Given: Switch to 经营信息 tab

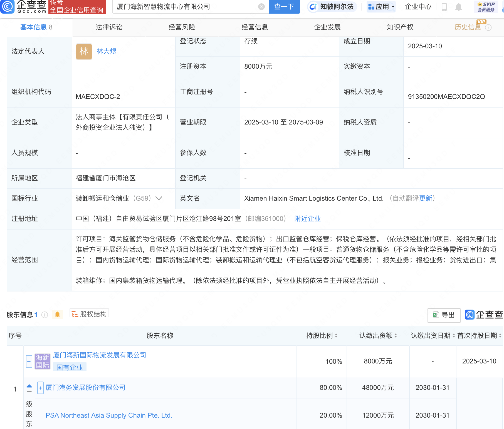Looking at the screenshot, I should tap(255, 27).
